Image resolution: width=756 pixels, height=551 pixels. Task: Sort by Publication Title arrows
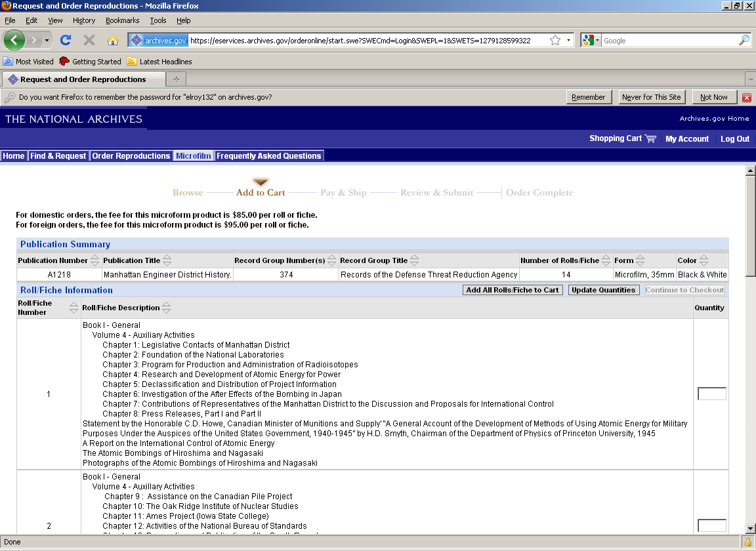[x=167, y=260]
